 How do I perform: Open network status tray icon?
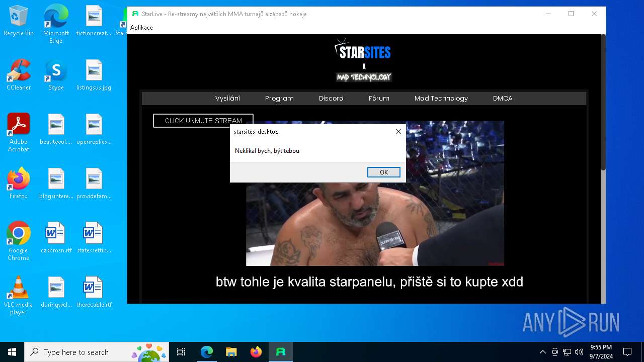click(567, 352)
